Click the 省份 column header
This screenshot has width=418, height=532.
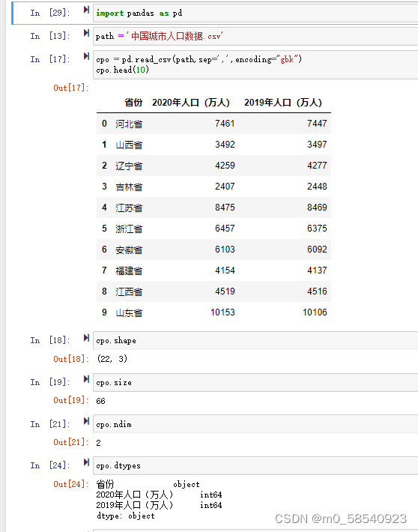[133, 103]
